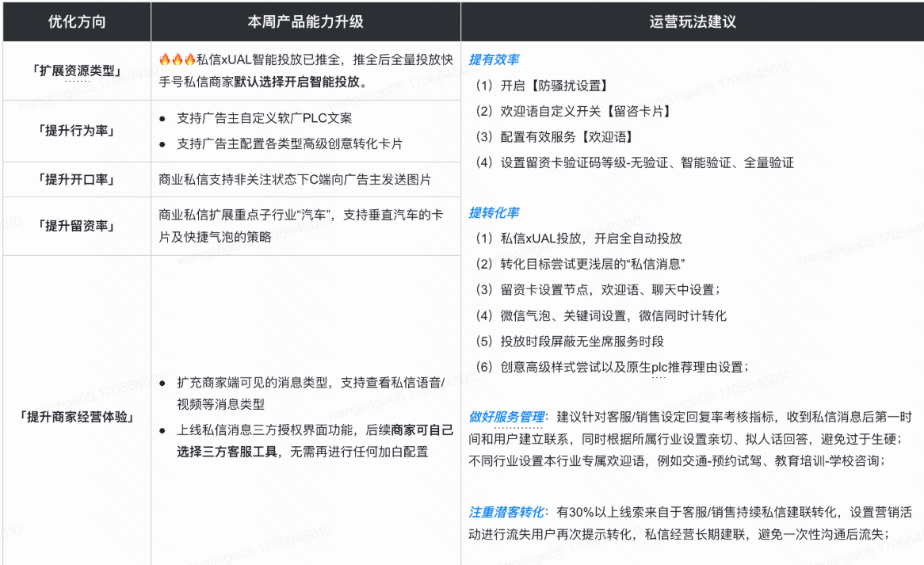The height and width of the screenshot is (565, 924).
Task: Click the fire emoji before 私信xUAL智能投放
Action: [177, 59]
